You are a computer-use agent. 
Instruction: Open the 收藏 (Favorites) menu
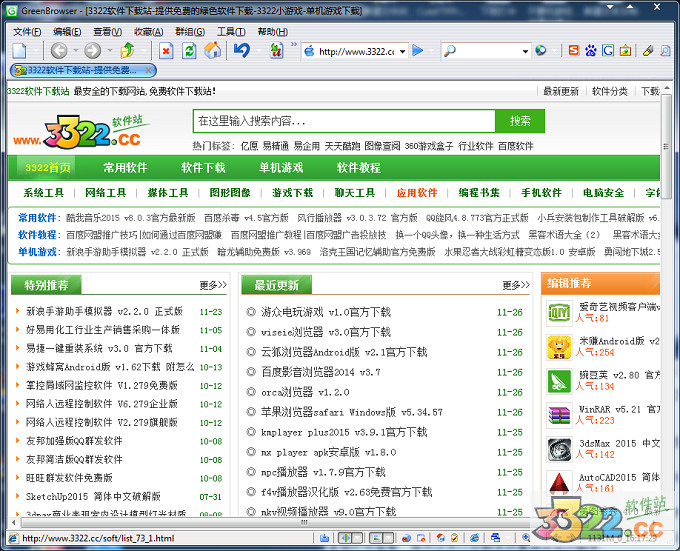[148, 31]
